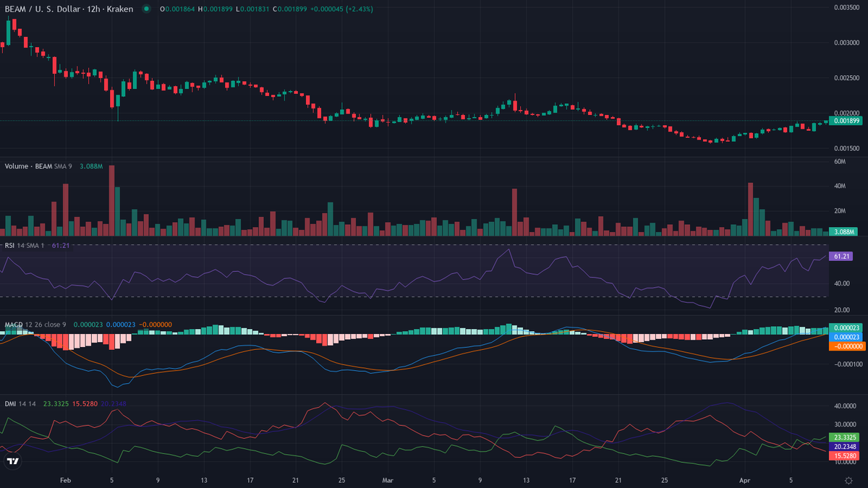Image resolution: width=868 pixels, height=488 pixels.
Task: Click the 20.00 RSI axis label
Action: pyautogui.click(x=841, y=310)
